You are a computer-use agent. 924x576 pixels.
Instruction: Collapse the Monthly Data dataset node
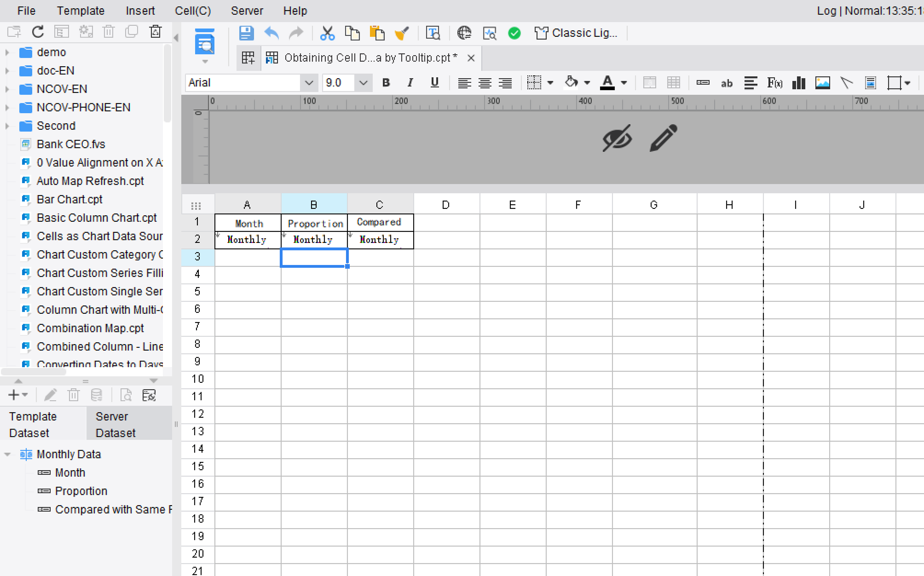tap(7, 455)
